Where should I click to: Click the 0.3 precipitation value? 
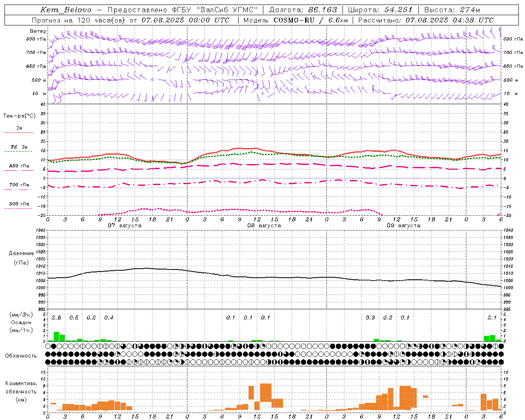coord(370,318)
